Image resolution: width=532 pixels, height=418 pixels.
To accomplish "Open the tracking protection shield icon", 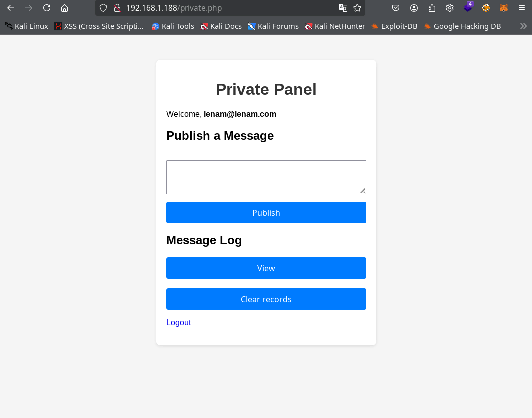I will tap(103, 8).
